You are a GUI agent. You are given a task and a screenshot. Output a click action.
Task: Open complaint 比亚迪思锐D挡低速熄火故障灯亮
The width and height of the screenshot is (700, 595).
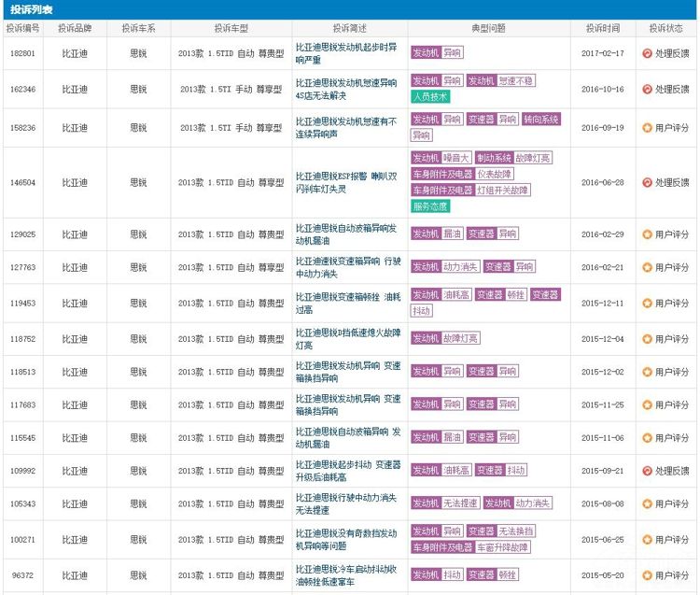click(x=348, y=338)
